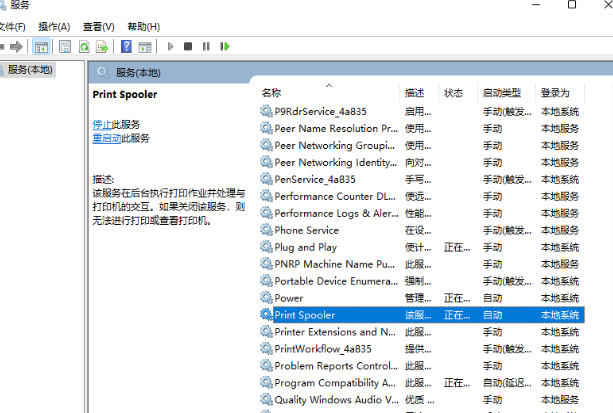
Task: Open Help via the question mark icon
Action: [x=127, y=46]
